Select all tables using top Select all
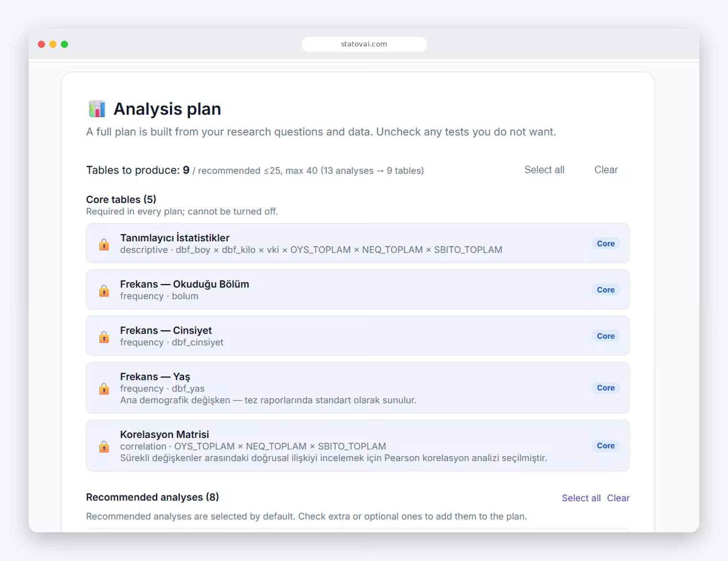 (x=544, y=170)
